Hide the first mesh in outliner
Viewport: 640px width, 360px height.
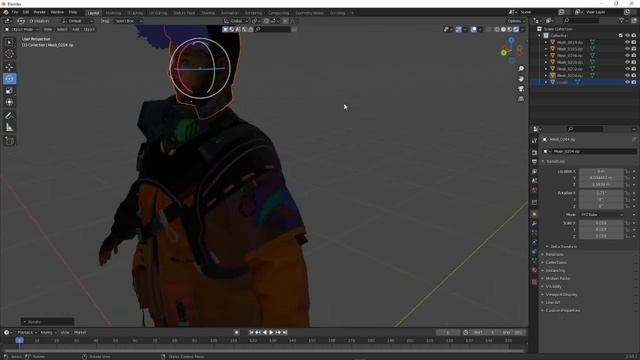627,42
